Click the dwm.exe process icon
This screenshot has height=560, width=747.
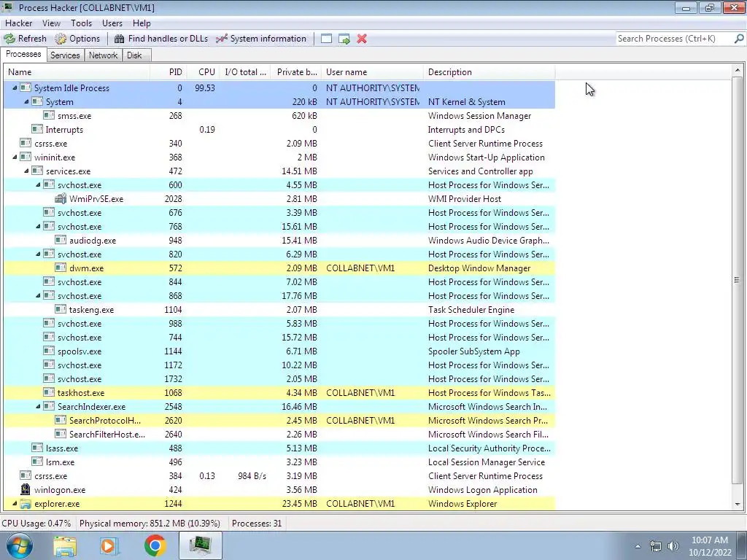pyautogui.click(x=61, y=268)
